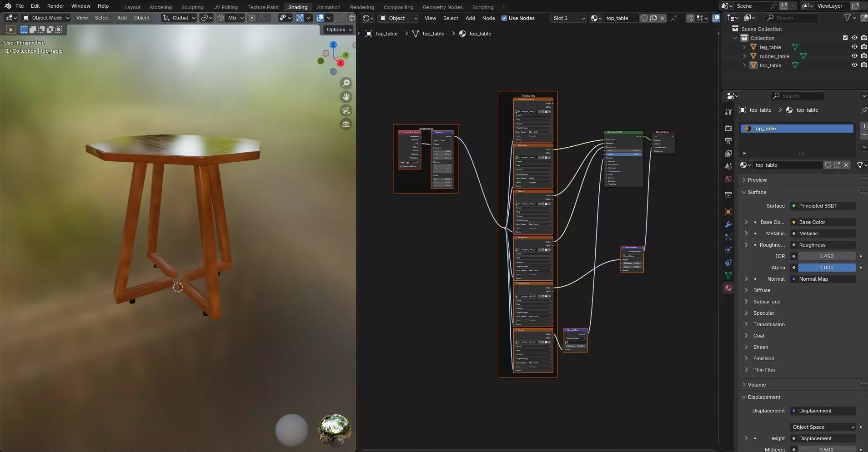Disable rubber_table in renders via camera icon

coord(863,56)
